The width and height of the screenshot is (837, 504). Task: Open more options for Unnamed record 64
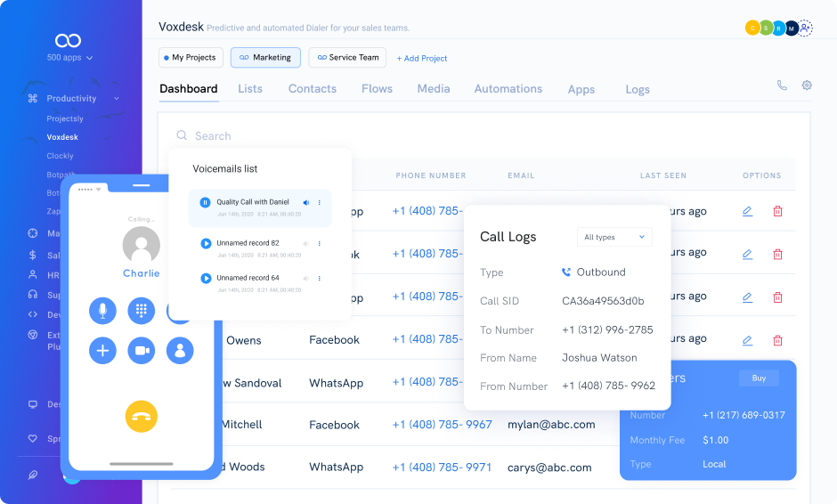tap(319, 279)
